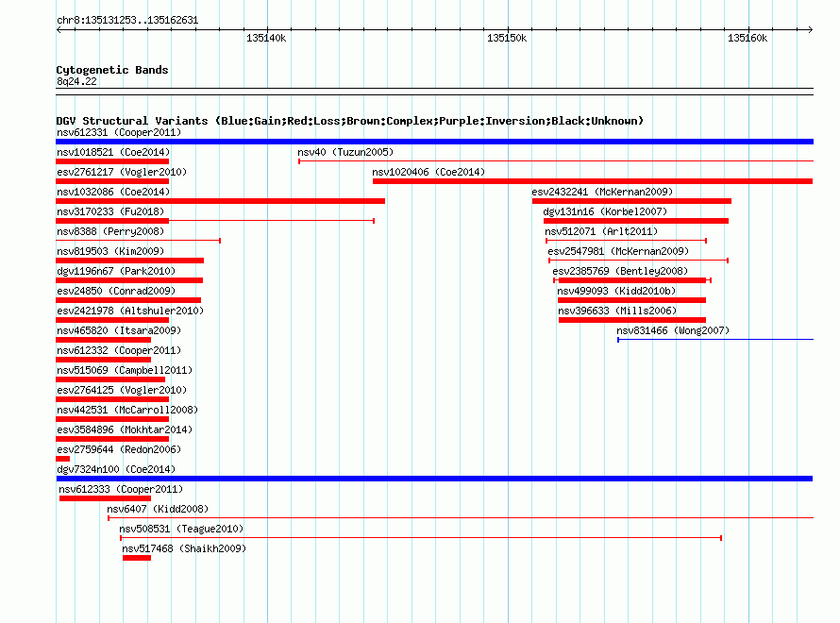Click the ruler's left arrow end
Screen dimensions: 840x623
59,29
